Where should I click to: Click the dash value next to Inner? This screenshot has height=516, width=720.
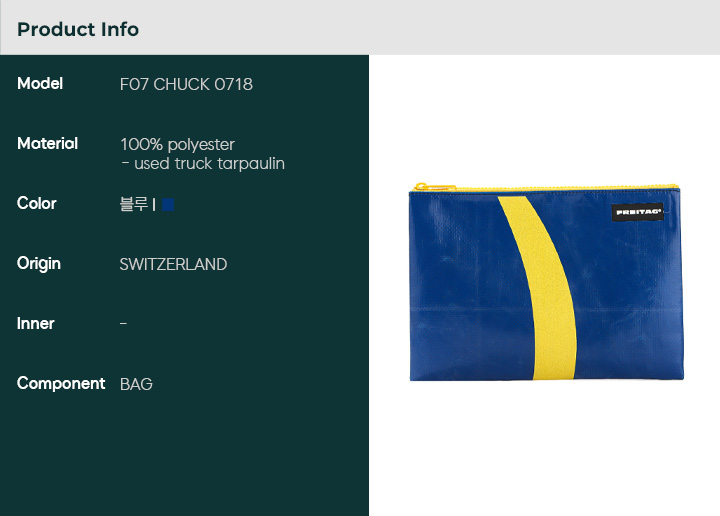tap(124, 324)
